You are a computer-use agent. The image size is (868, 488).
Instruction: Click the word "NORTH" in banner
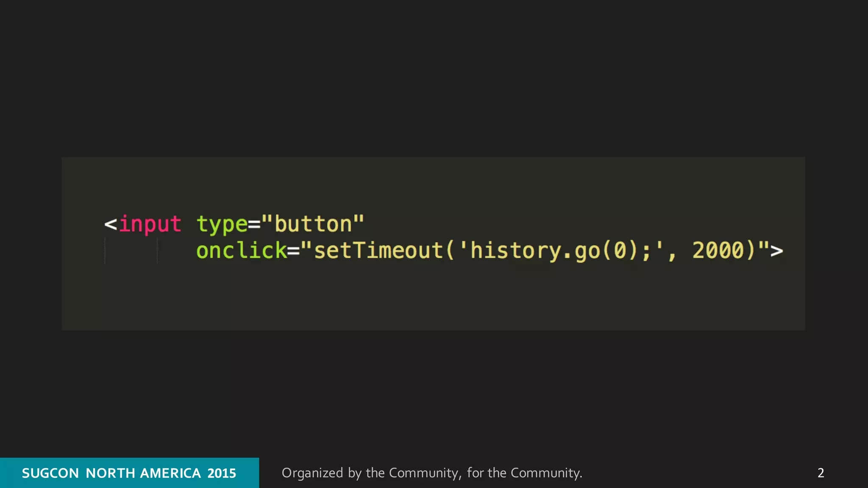110,473
